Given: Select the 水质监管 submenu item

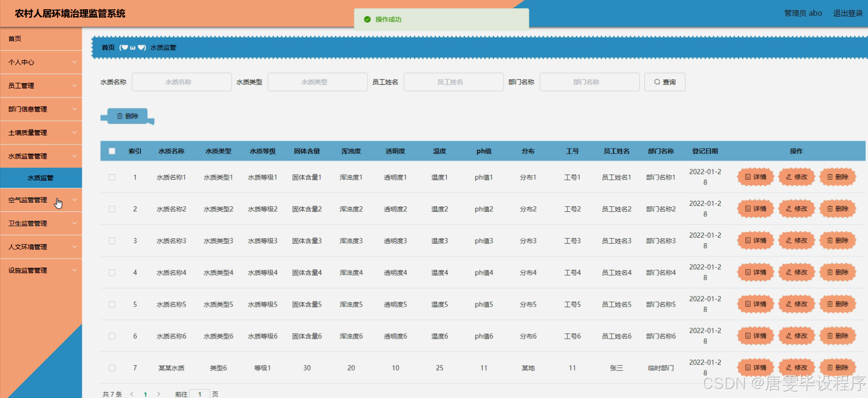Looking at the screenshot, I should click(x=41, y=178).
